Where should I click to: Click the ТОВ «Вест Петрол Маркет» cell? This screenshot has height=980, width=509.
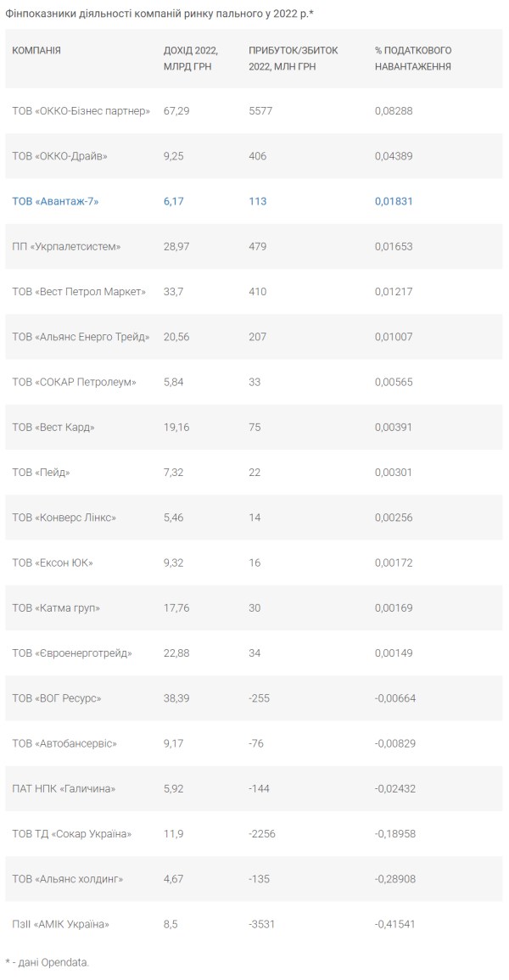(79, 292)
